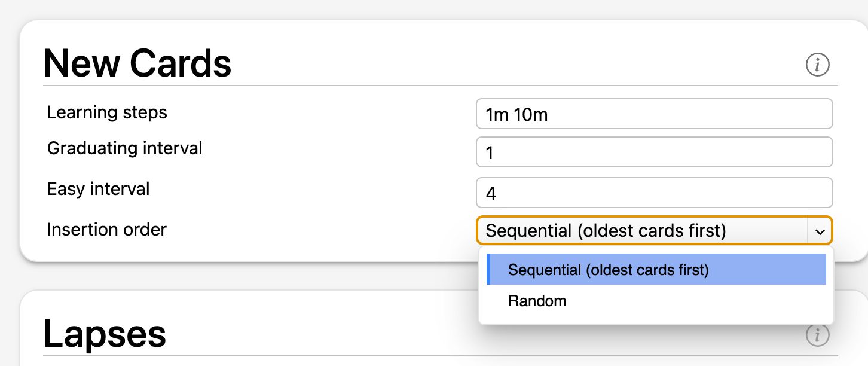The width and height of the screenshot is (868, 366).
Task: Click the New Cards section heading
Action: pos(137,63)
